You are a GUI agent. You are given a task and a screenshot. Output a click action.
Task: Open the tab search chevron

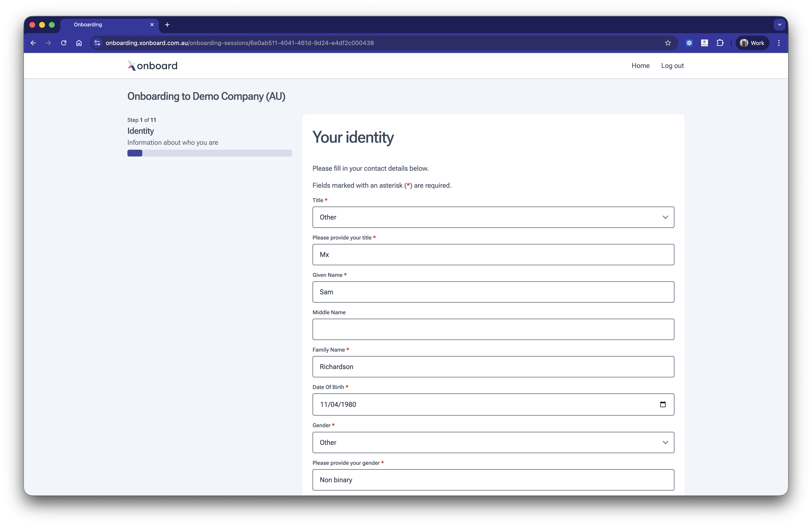click(x=779, y=25)
